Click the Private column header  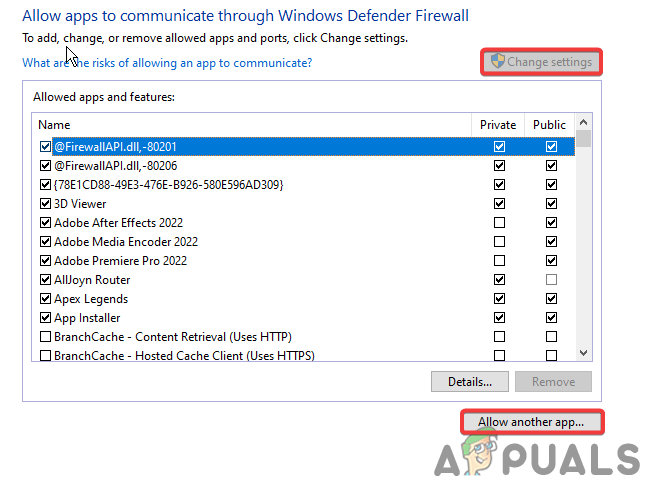tap(498, 125)
